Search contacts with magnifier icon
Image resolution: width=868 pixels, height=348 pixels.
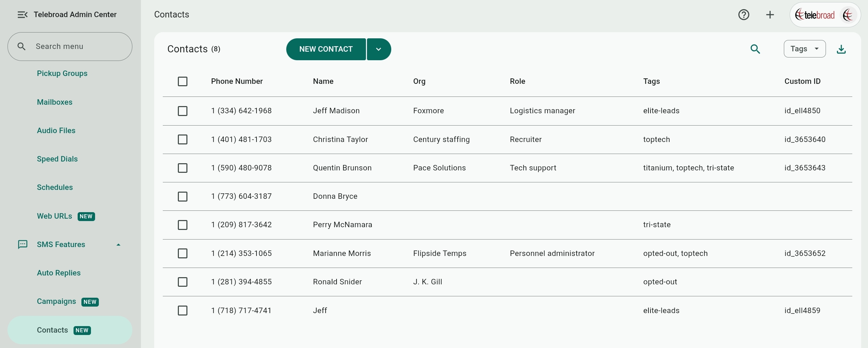(x=755, y=49)
